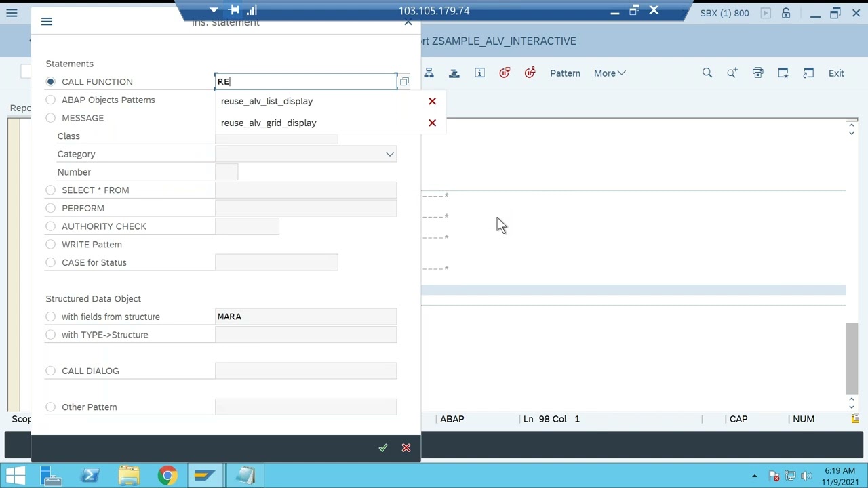Viewport: 868px width, 488px height.
Task: Open the SAP main menu at top left
Action: click(12, 13)
